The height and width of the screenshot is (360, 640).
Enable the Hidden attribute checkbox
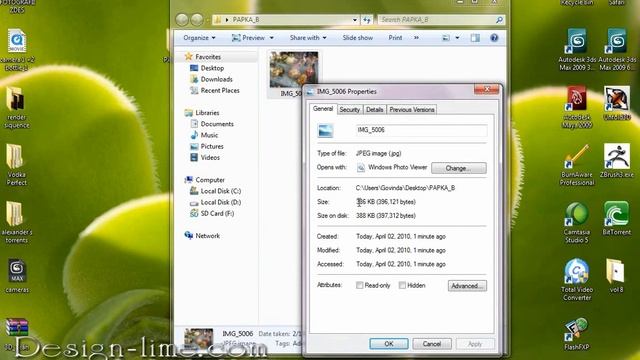pyautogui.click(x=402, y=285)
